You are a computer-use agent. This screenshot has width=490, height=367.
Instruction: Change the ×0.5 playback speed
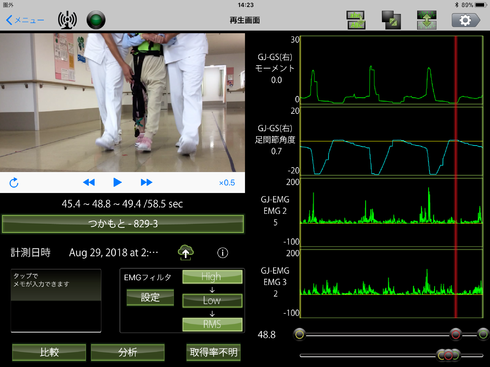[x=227, y=183]
